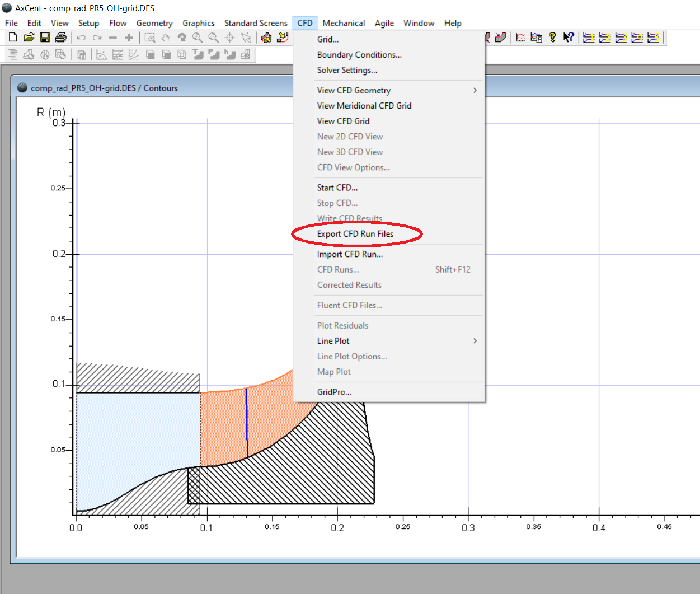The width and height of the screenshot is (700, 594).
Task: Open standard screen layout number 1
Action: point(589,38)
